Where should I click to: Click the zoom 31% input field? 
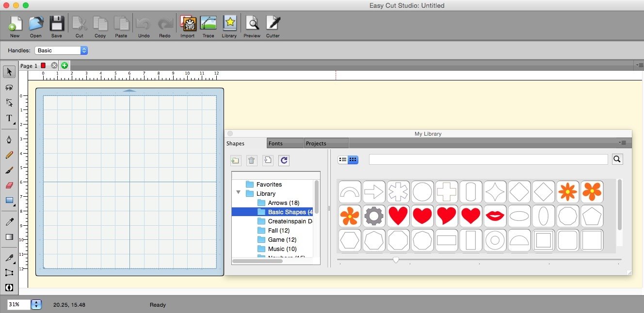[19, 304]
